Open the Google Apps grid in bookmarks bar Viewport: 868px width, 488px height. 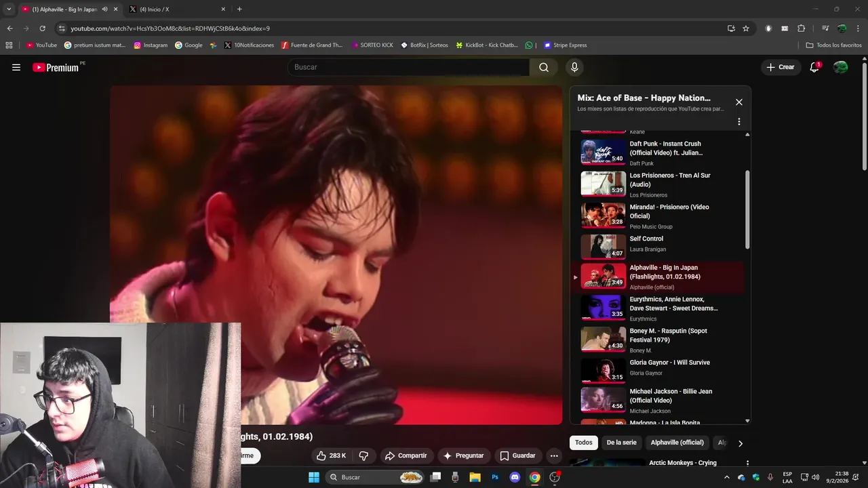click(x=9, y=45)
